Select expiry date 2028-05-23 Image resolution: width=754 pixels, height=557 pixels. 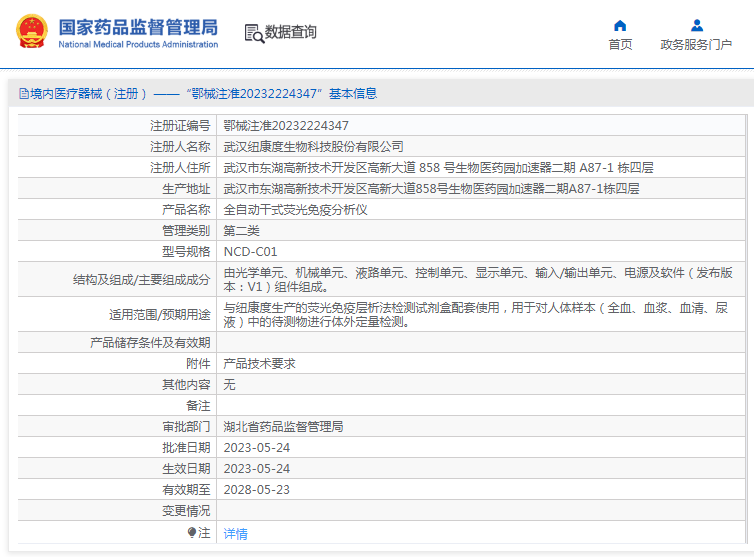click(x=257, y=490)
